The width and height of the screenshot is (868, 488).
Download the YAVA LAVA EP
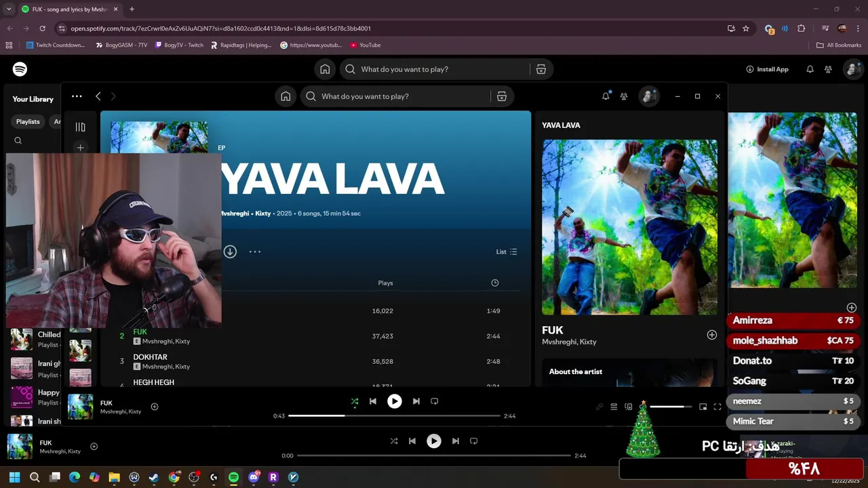[x=230, y=251]
